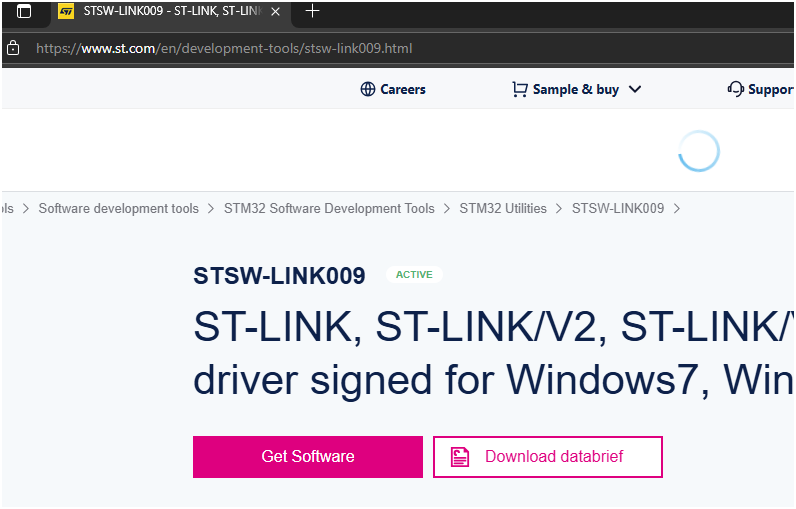796x509 pixels.
Task: Click the headset Support icon
Action: (736, 89)
